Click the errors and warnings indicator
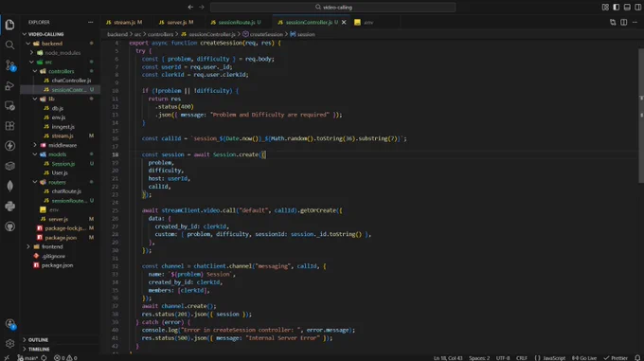644x361 pixels. pyautogui.click(x=65, y=358)
